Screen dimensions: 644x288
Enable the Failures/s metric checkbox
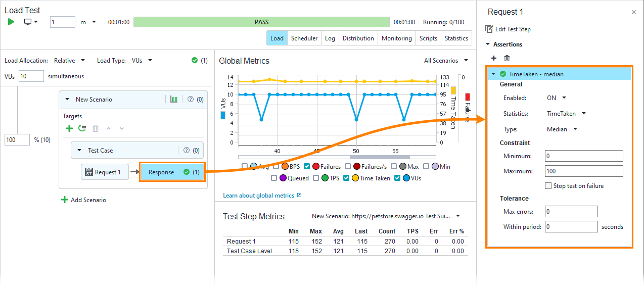coord(348,166)
